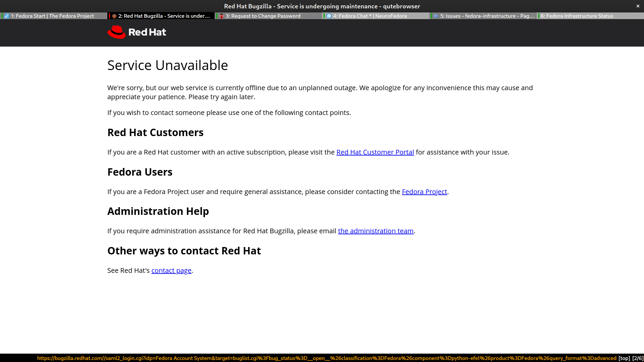
Task: Open the Red Hat Customer Portal link
Action: [375, 152]
